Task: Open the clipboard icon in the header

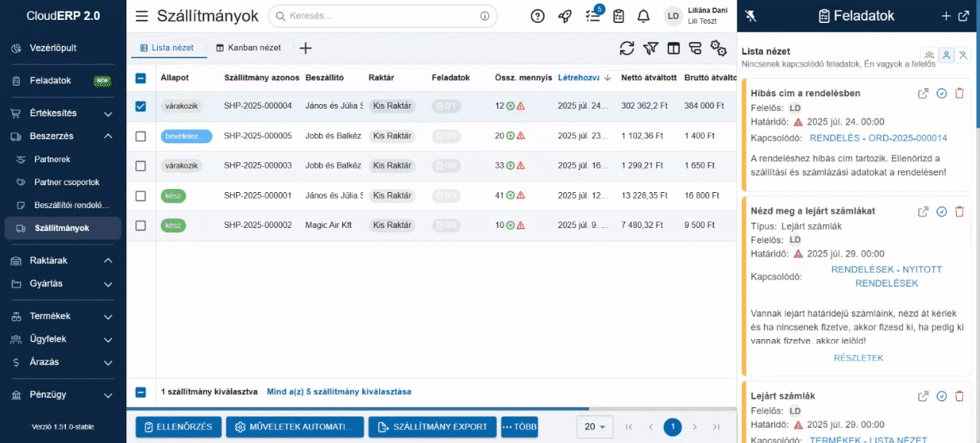Action: pos(618,15)
